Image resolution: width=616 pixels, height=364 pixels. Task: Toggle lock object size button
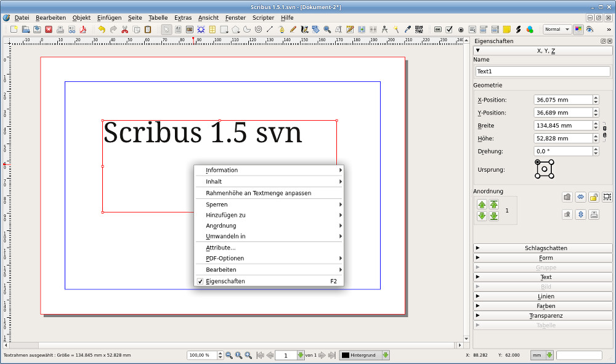(607, 197)
